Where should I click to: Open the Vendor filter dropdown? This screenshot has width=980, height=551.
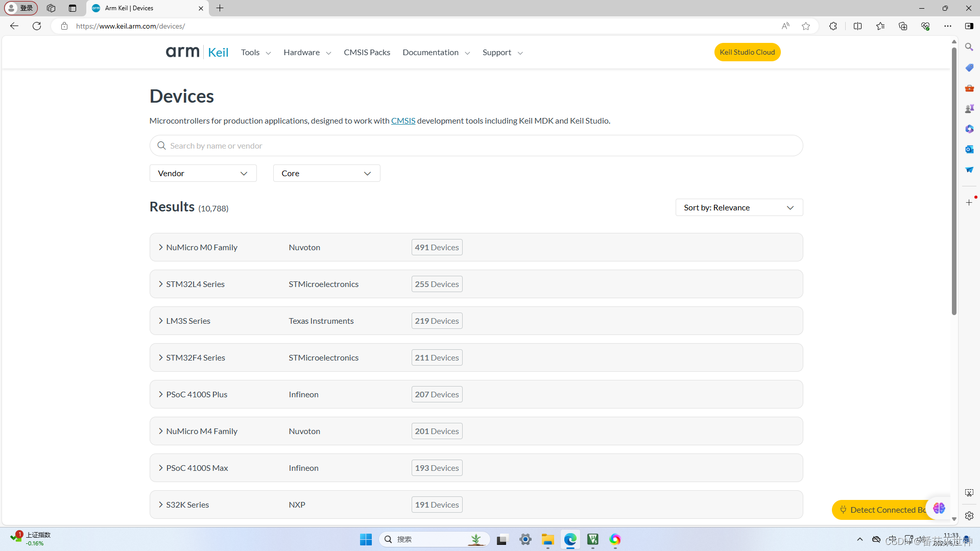point(203,173)
